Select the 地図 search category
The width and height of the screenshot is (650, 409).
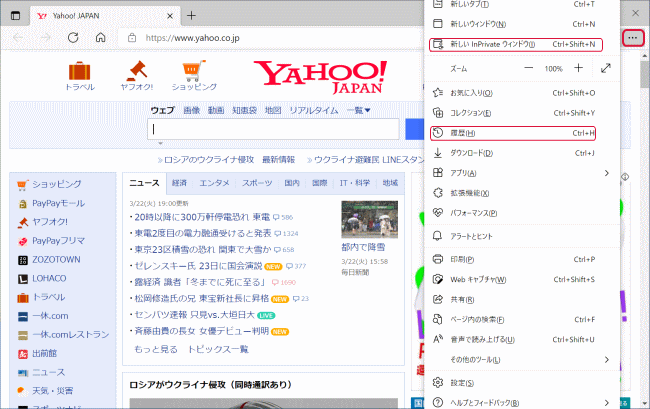click(273, 110)
